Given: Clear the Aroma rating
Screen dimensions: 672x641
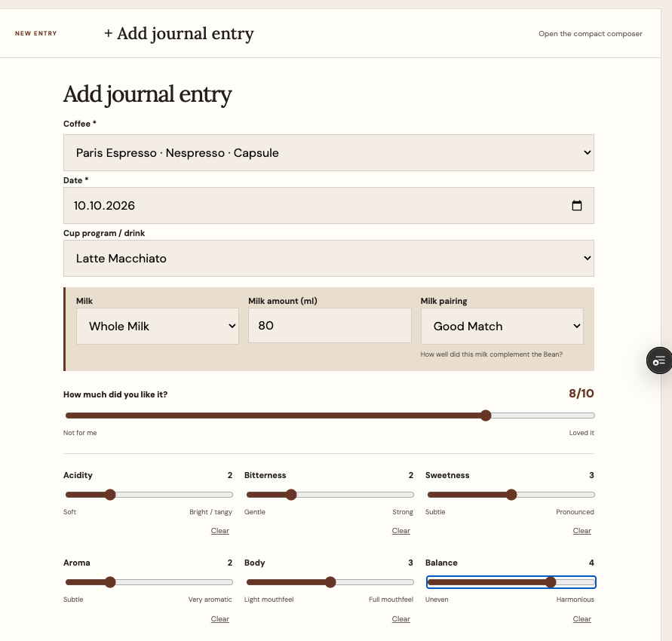Looking at the screenshot, I should pyautogui.click(x=220, y=619).
